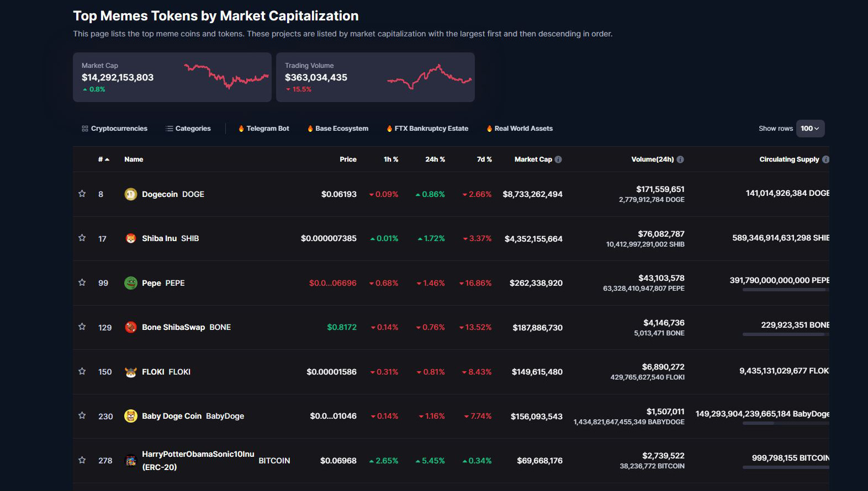Click the flame icon beside Telegram Bot
Viewport: 868px width, 491px height.
[x=241, y=129]
